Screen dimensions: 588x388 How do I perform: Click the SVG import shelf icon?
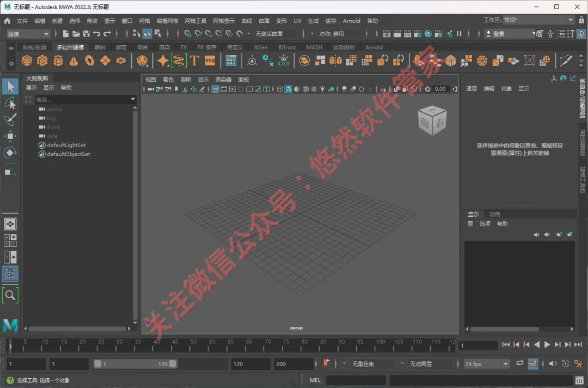[x=210, y=60]
